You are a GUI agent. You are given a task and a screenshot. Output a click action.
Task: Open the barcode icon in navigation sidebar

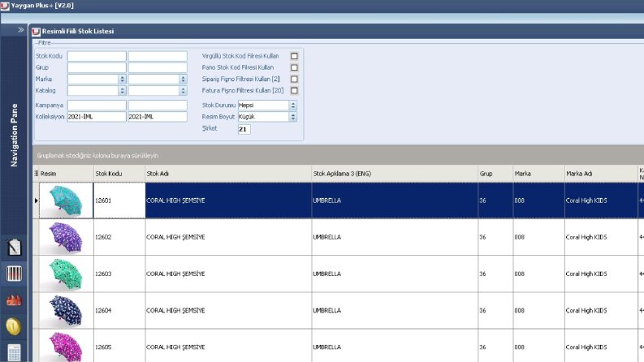coord(14,274)
